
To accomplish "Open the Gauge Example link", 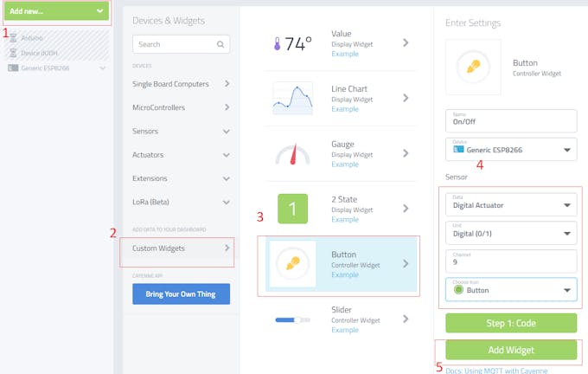I will pos(345,164).
